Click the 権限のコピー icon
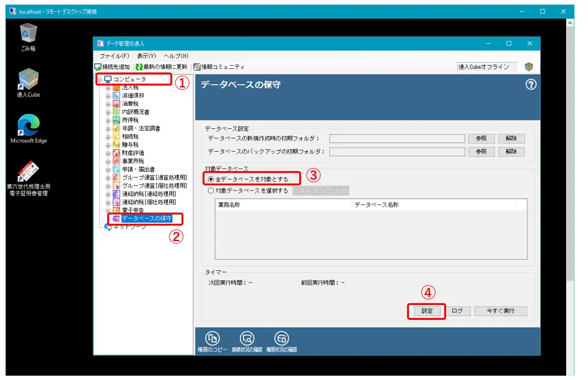 coord(213,338)
